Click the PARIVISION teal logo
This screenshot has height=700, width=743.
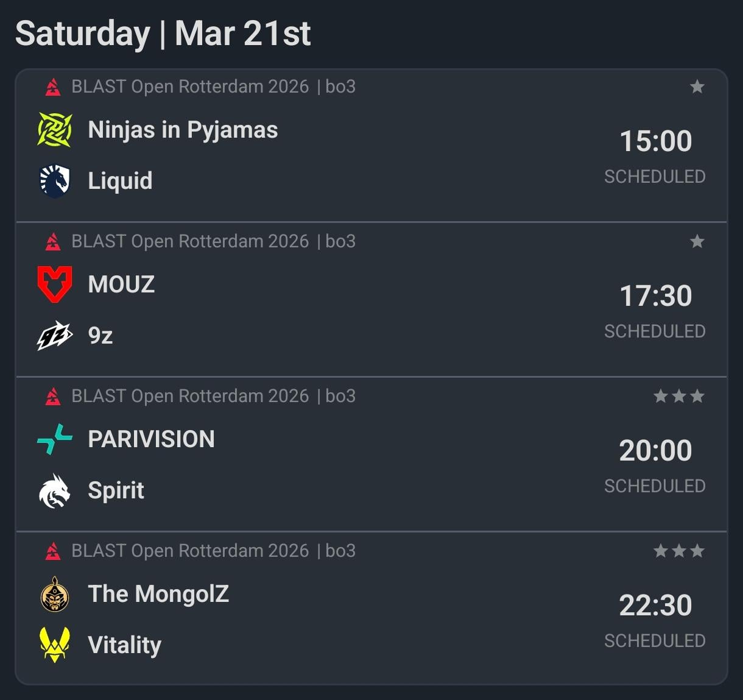pos(55,439)
